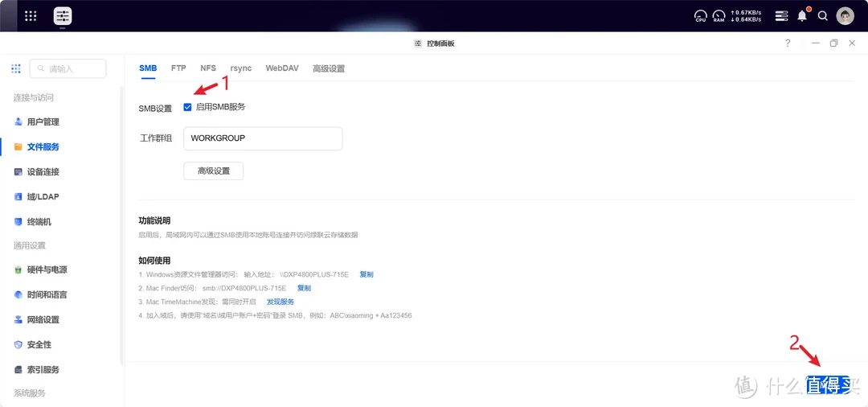Screen dimensions: 868x407
Task: Click the sidebar grid view icon
Action: (16, 68)
